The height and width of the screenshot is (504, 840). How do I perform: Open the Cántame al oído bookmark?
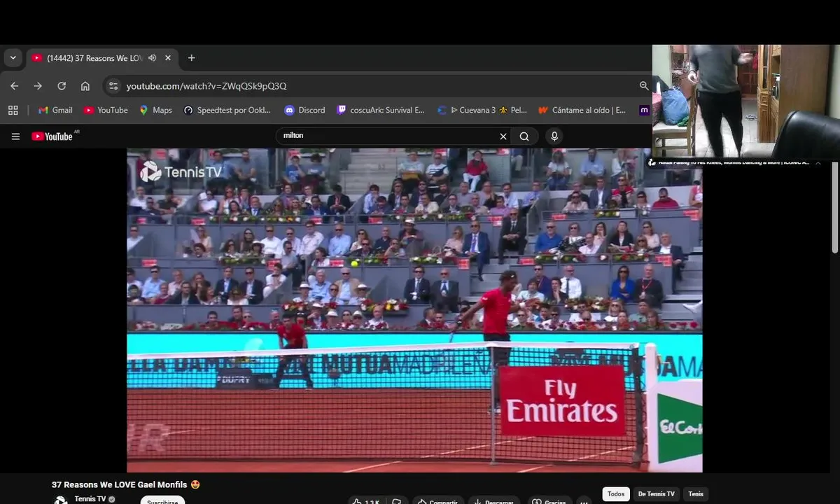coord(582,110)
